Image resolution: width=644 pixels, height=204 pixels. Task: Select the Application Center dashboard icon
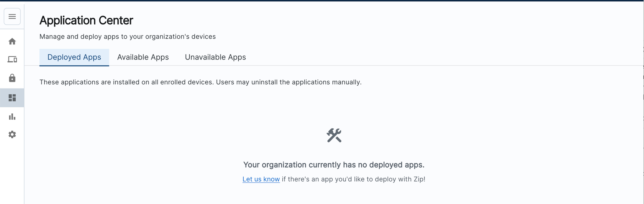point(12,98)
